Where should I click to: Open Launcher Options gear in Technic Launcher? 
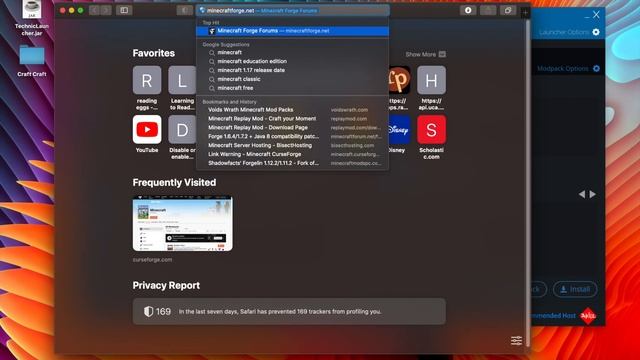point(596,32)
